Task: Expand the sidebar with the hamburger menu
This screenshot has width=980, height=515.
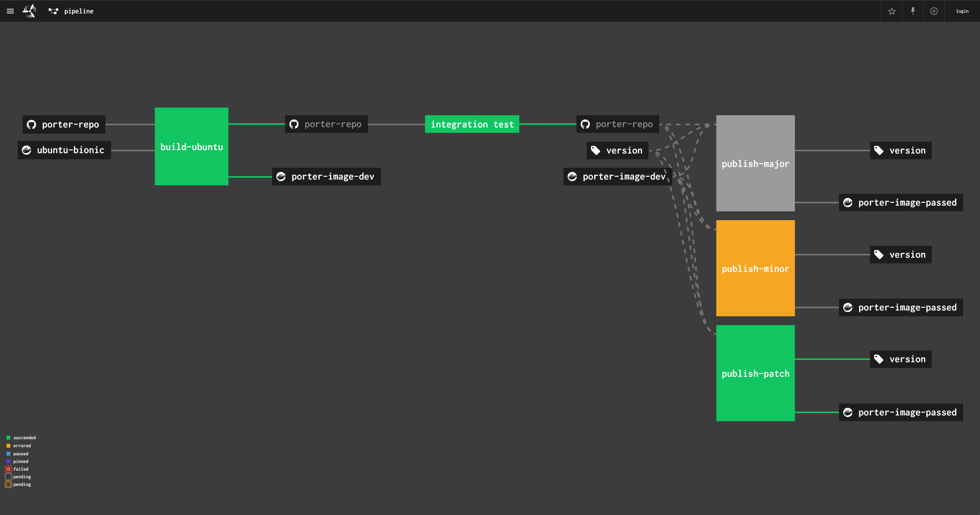Action: (10, 11)
